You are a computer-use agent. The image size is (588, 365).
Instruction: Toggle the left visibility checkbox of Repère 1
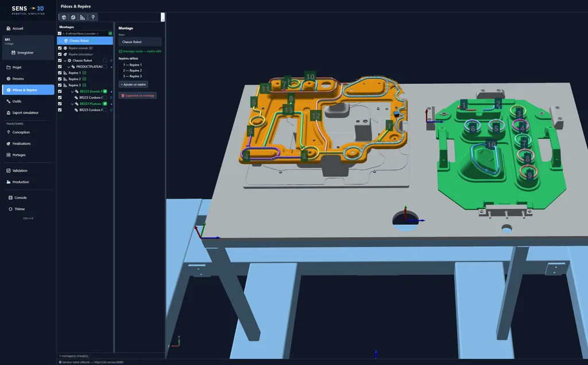[x=60, y=73]
